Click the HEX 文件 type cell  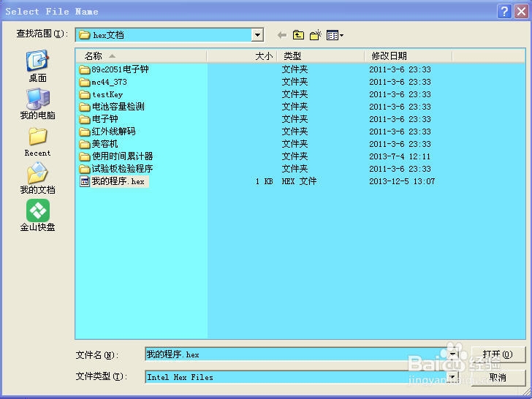[x=300, y=181]
